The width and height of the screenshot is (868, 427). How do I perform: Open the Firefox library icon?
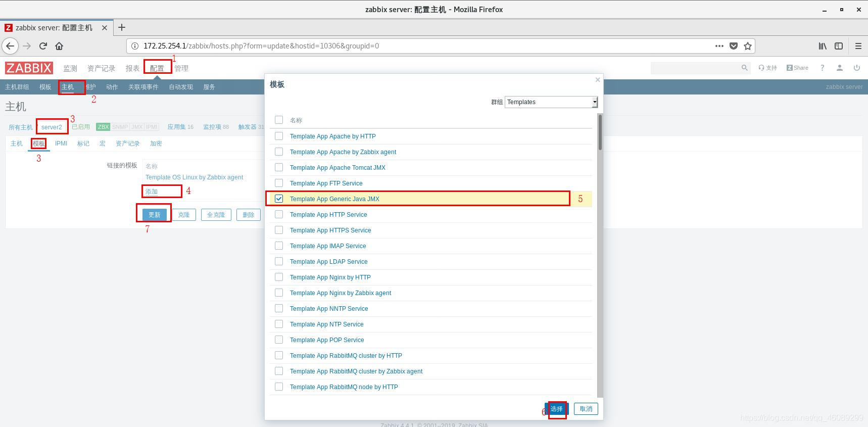tap(823, 46)
